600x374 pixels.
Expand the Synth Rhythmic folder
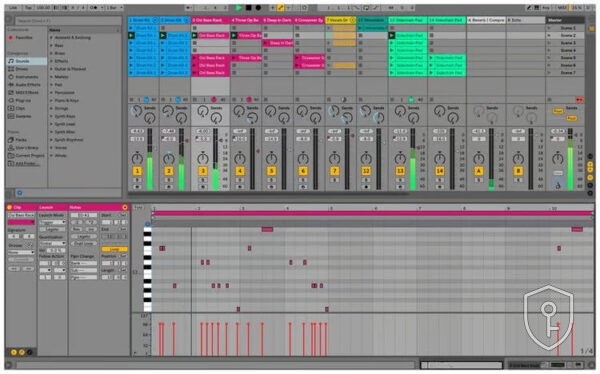point(51,140)
